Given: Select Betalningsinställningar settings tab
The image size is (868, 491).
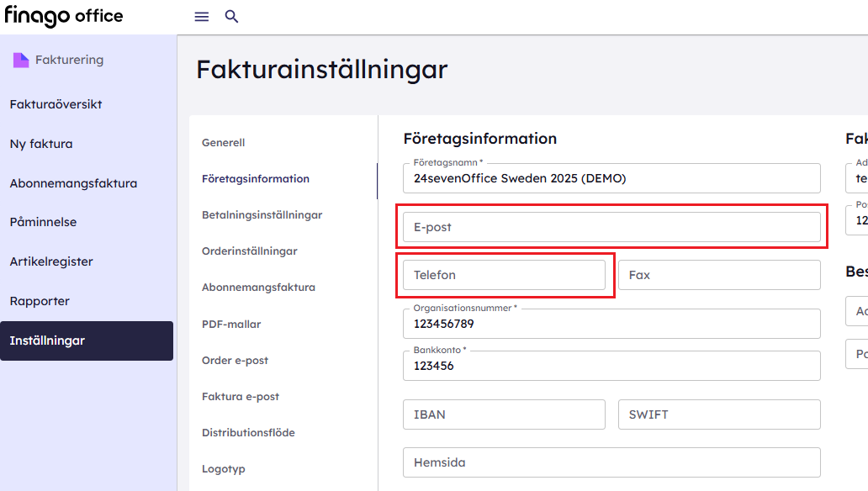Looking at the screenshot, I should tap(262, 215).
